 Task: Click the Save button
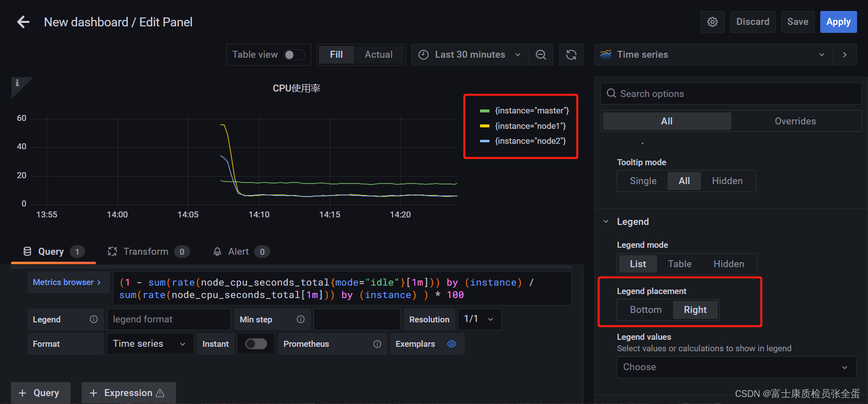tap(797, 22)
